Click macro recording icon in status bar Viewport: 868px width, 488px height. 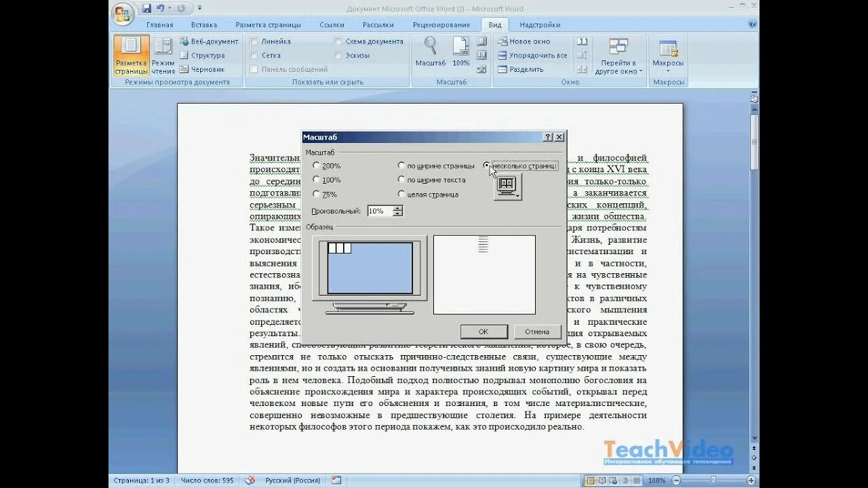coord(336,480)
